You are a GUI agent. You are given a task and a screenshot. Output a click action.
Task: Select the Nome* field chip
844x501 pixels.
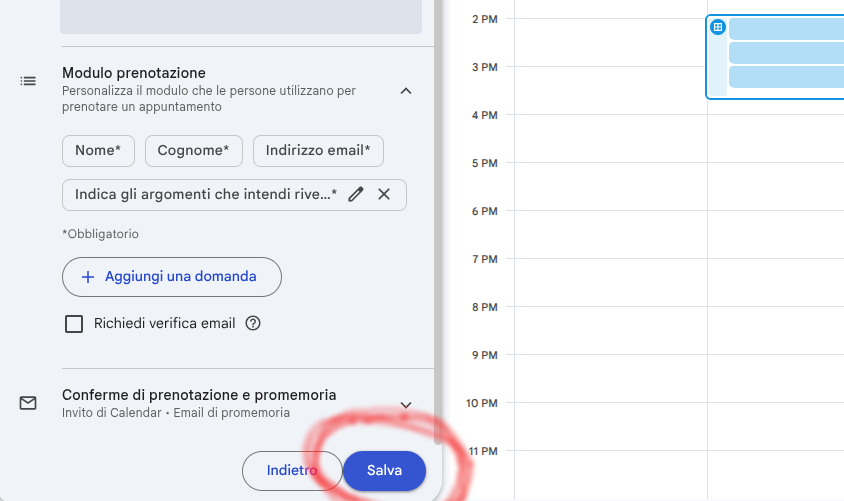click(x=99, y=151)
